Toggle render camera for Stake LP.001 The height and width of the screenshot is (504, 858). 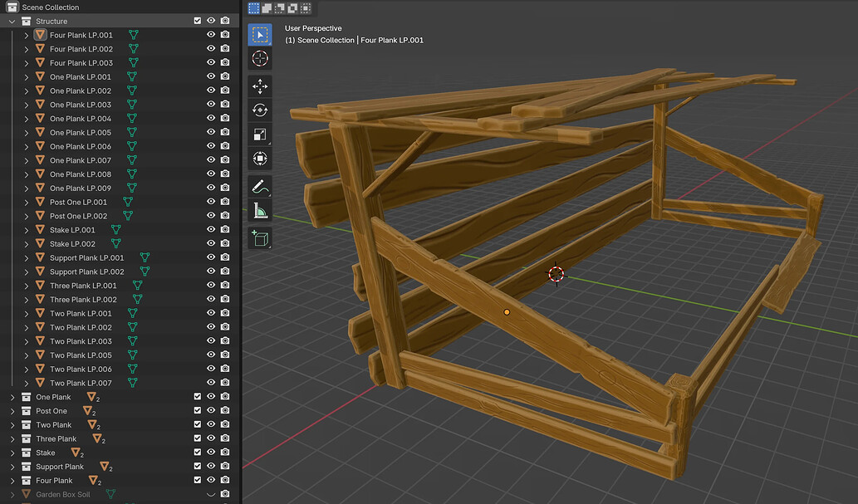click(225, 230)
